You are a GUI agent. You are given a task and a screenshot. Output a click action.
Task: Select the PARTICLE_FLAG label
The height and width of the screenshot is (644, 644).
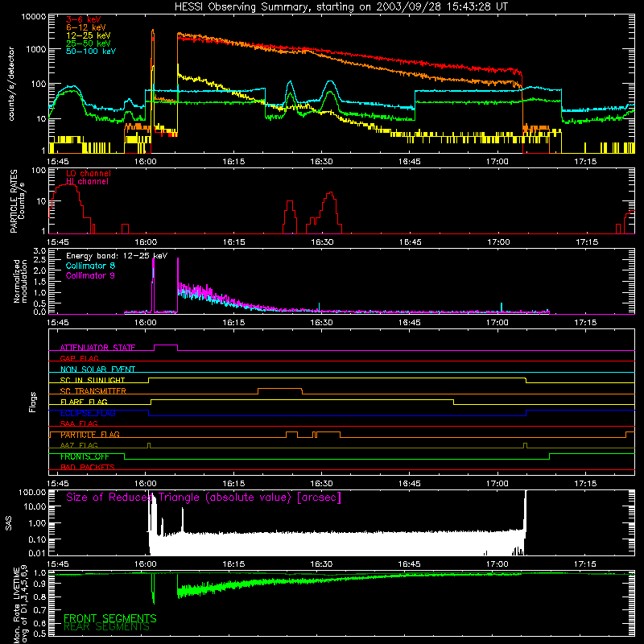90,434
